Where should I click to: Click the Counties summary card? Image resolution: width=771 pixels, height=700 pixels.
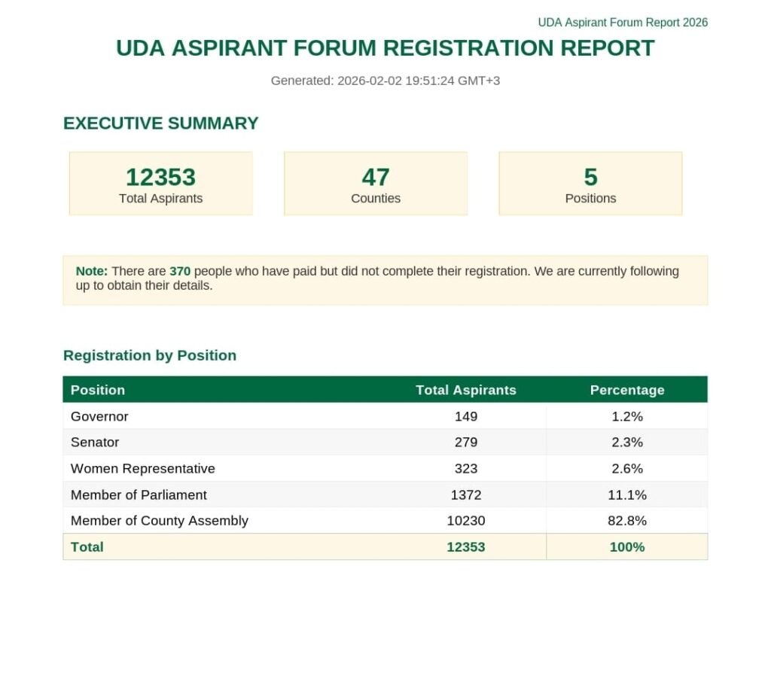pyautogui.click(x=375, y=184)
